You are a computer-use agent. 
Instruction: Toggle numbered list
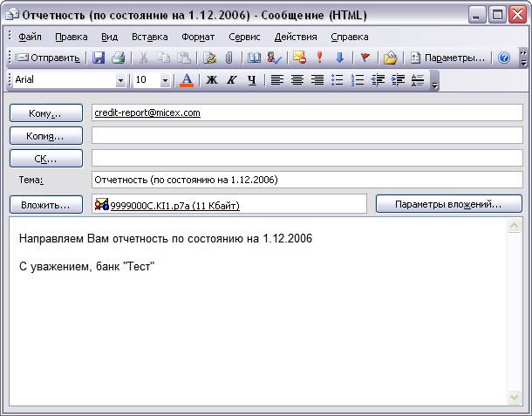coord(358,80)
